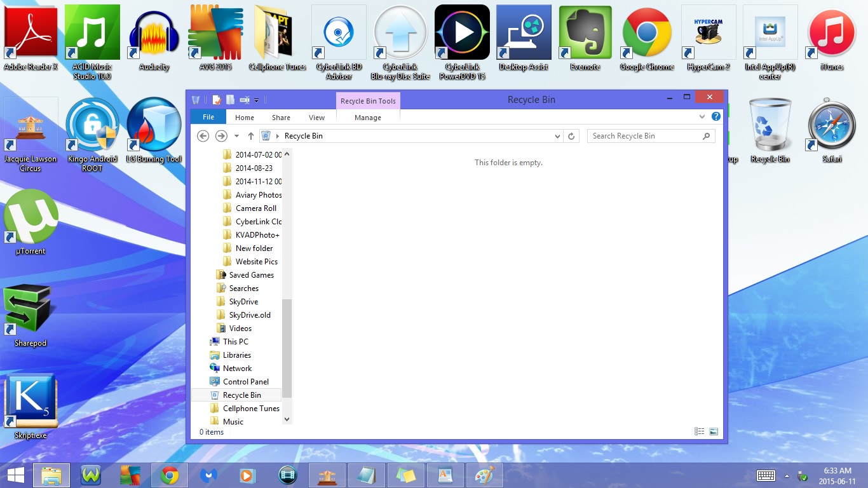
Task: Expand the ribbon with the chevron
Action: click(x=702, y=117)
